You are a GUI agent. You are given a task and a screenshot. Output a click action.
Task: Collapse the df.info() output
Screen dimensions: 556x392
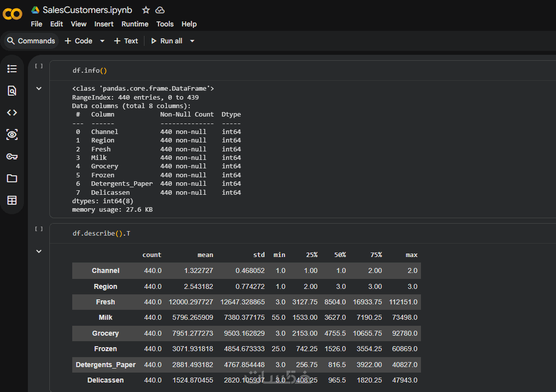39,89
